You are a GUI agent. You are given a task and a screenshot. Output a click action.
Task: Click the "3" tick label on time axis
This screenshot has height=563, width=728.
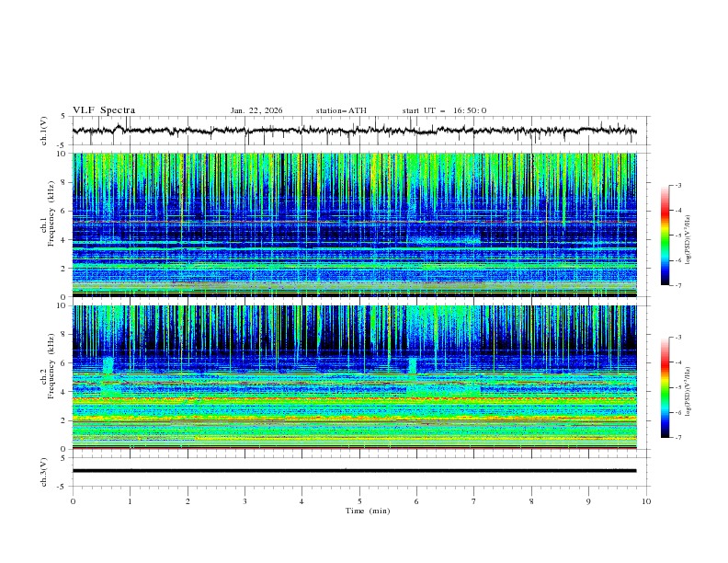245,501
